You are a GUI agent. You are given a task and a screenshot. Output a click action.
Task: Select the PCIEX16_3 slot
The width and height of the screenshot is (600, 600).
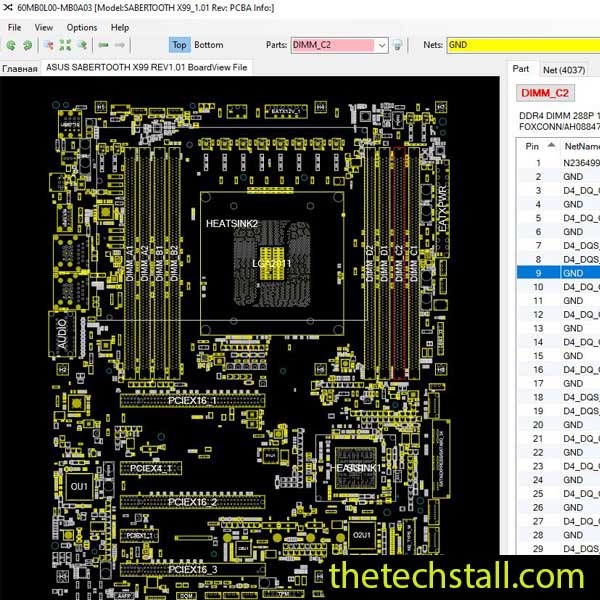pyautogui.click(x=192, y=569)
